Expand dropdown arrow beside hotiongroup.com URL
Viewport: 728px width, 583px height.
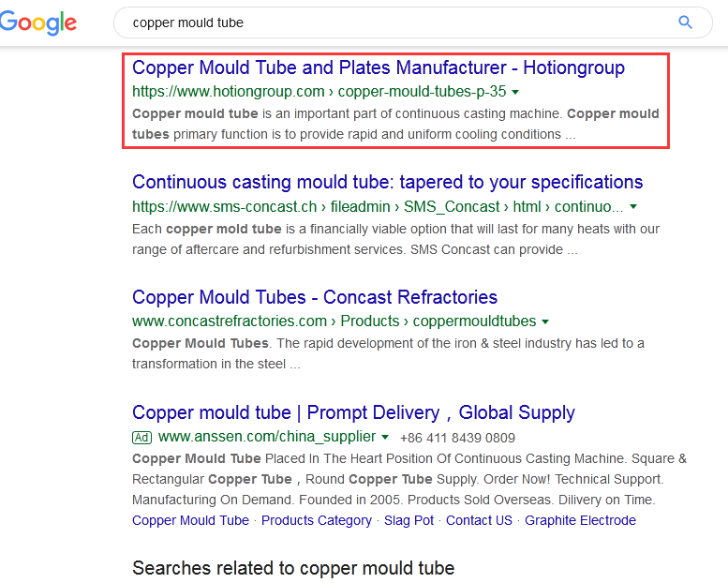coord(515,92)
